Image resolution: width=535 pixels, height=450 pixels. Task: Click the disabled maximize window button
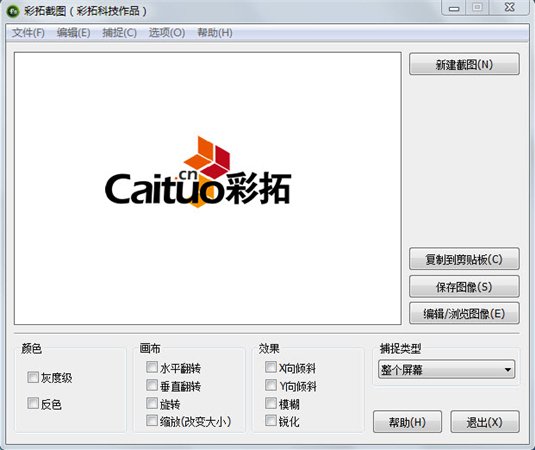click(477, 8)
